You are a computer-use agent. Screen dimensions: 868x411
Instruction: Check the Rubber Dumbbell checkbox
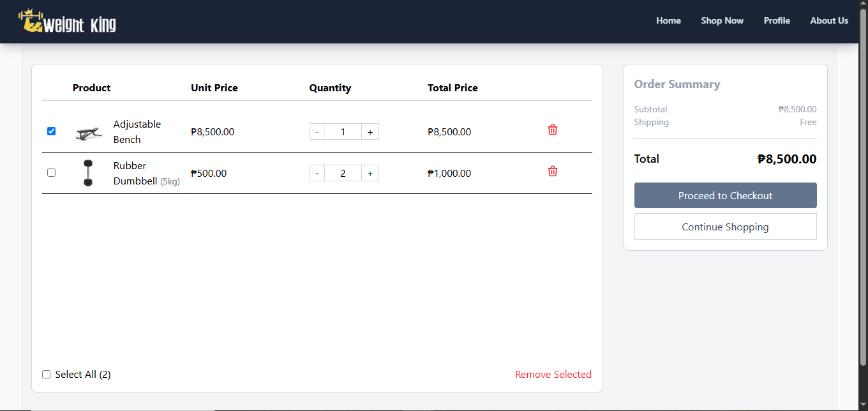point(52,172)
